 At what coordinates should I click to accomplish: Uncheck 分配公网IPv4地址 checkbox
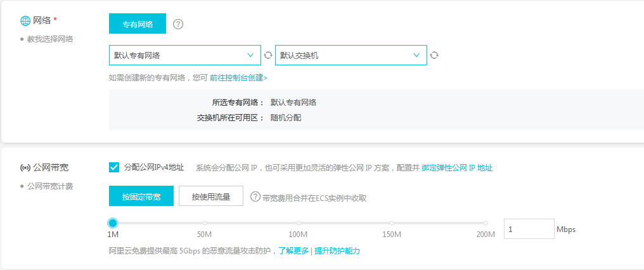(x=114, y=167)
